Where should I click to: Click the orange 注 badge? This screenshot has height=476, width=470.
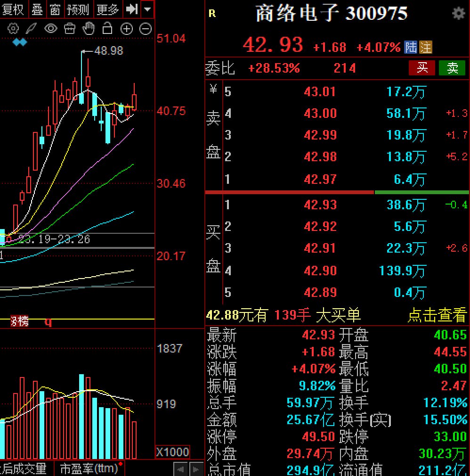(x=426, y=47)
